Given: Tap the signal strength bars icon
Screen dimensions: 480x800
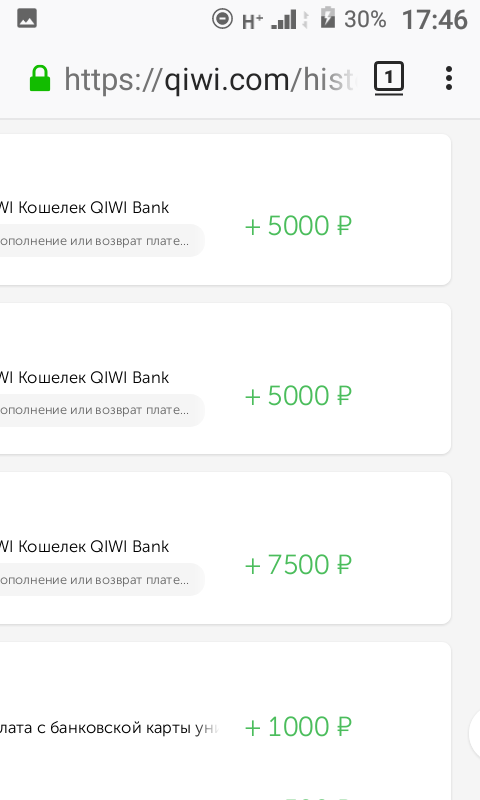Looking at the screenshot, I should point(284,20).
